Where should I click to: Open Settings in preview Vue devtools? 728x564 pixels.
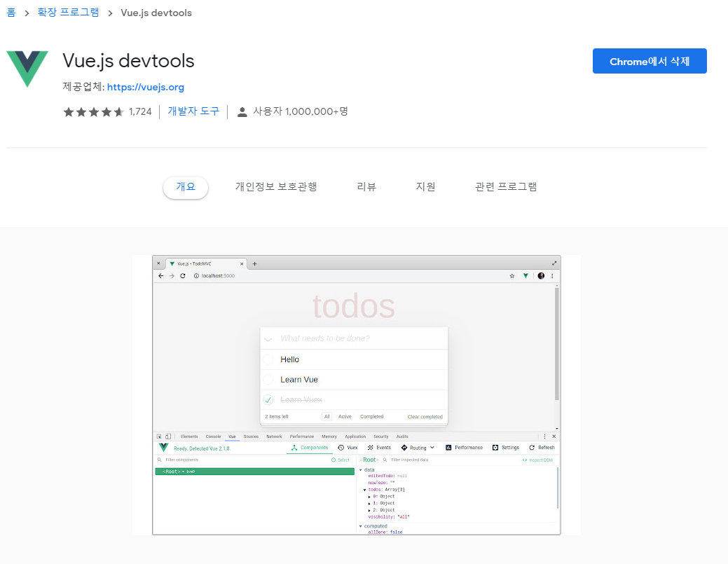[506, 448]
